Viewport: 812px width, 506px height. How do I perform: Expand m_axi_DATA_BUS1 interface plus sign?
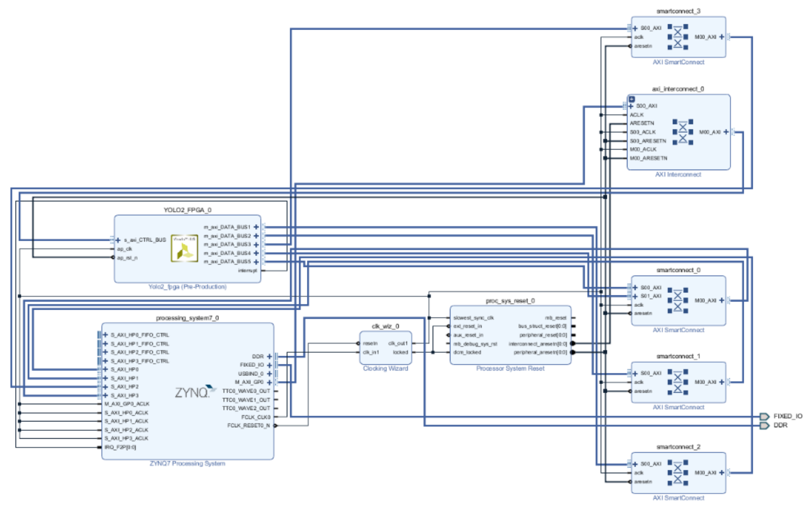256,227
